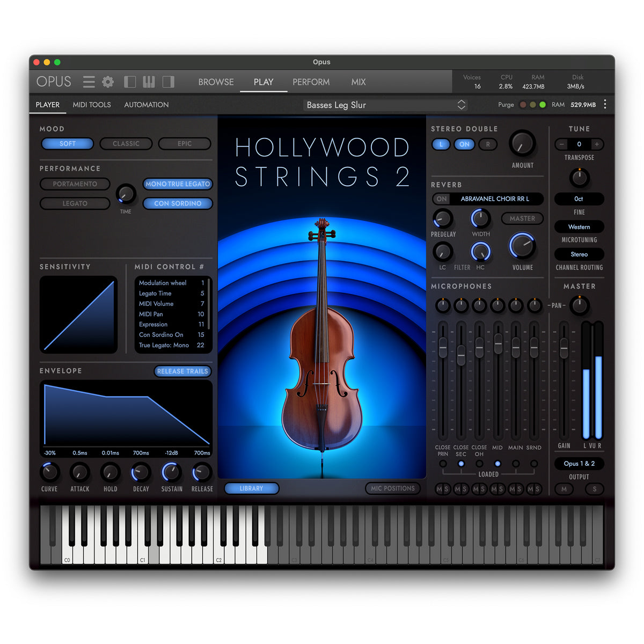Open the Basses Leg Slur instrument dropdown
The width and height of the screenshot is (644, 644).
385,105
